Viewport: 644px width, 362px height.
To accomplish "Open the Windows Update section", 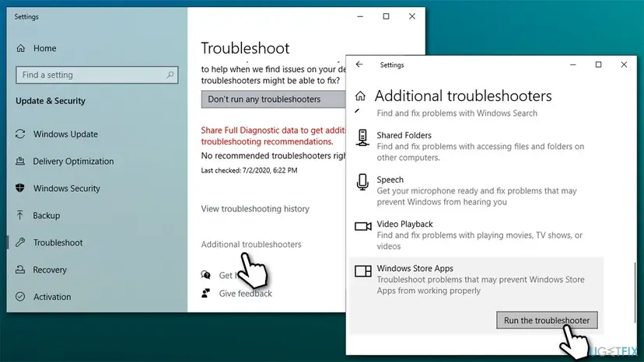I will (x=65, y=134).
